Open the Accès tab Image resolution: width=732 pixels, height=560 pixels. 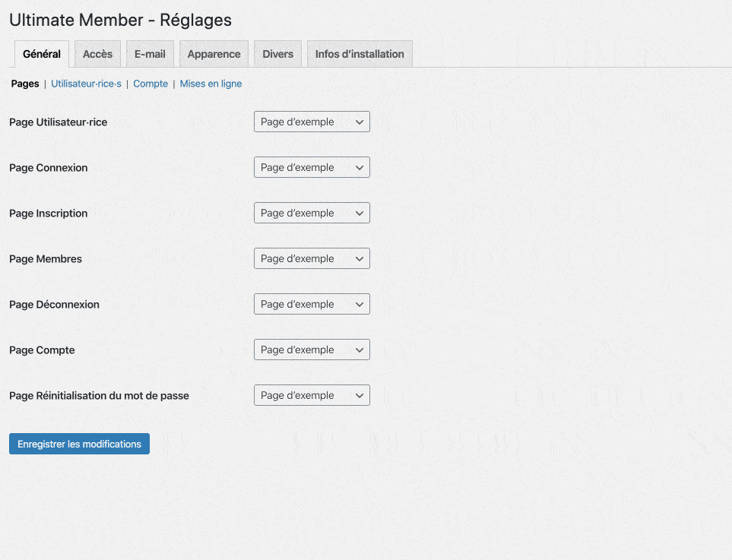point(97,54)
